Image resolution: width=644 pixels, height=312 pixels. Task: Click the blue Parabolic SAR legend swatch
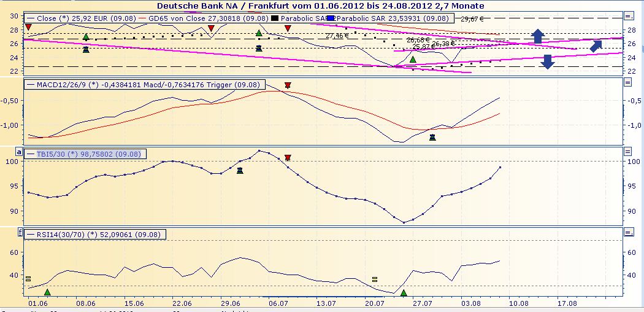331,18
